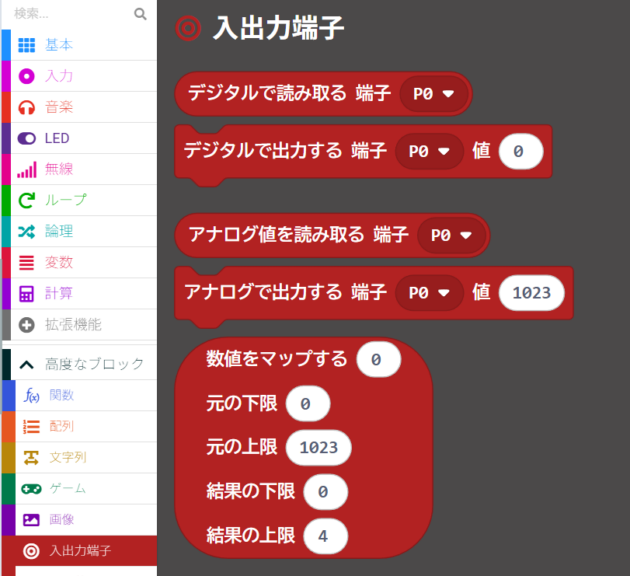Open the 音楽 headphones category
This screenshot has width=630, height=576.
pyautogui.click(x=27, y=107)
